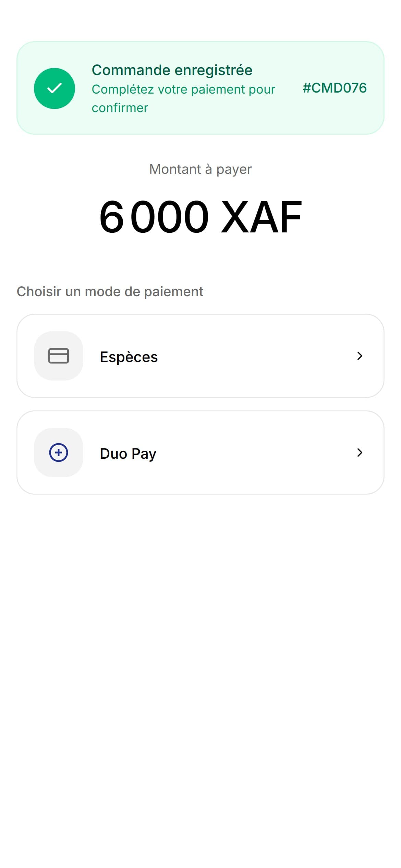
Task: Click the 6 000 XAF amount
Action: click(200, 217)
